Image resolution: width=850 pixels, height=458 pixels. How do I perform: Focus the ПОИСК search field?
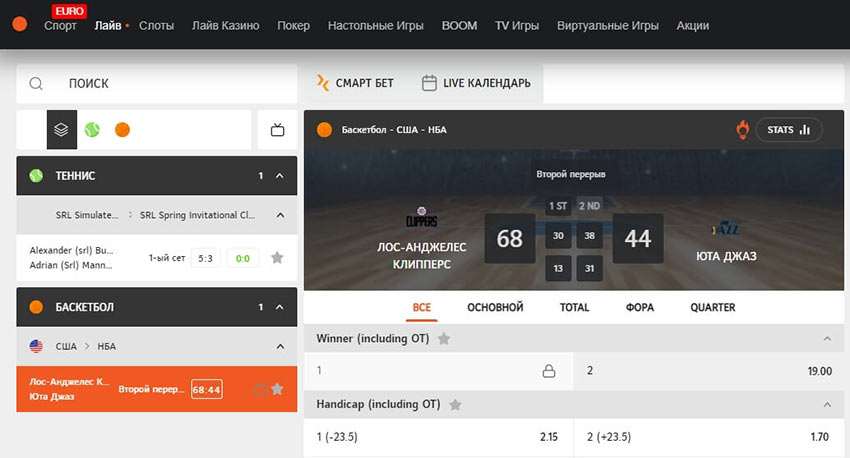157,83
